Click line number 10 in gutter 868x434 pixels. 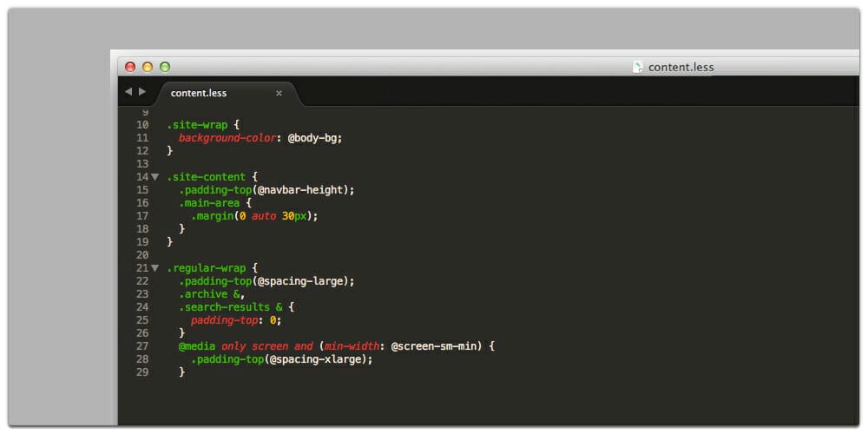coord(142,125)
